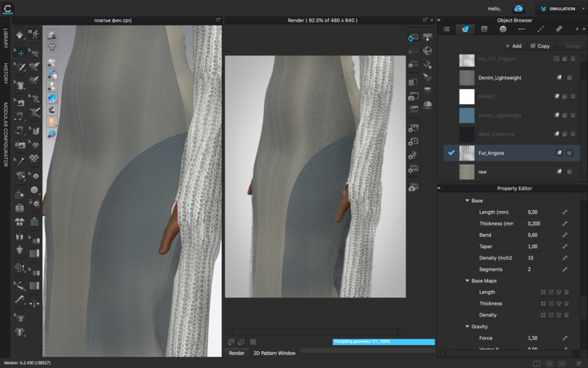This screenshot has width=588, height=368.
Task: Open the Button tab in Object Browser
Action: (503, 29)
